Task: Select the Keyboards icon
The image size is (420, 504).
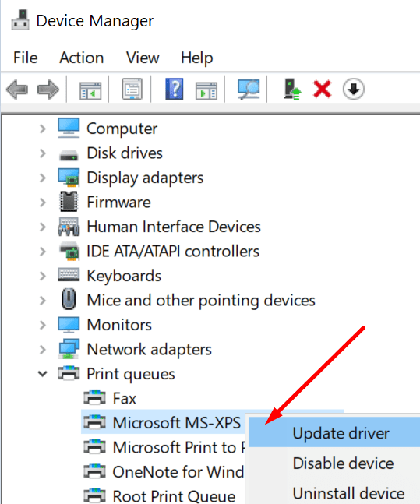Action: (69, 275)
